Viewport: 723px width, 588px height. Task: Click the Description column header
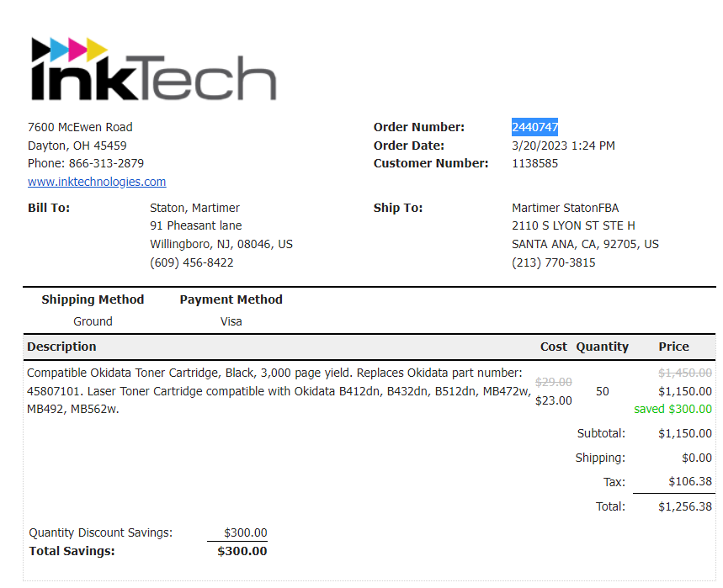(x=61, y=347)
